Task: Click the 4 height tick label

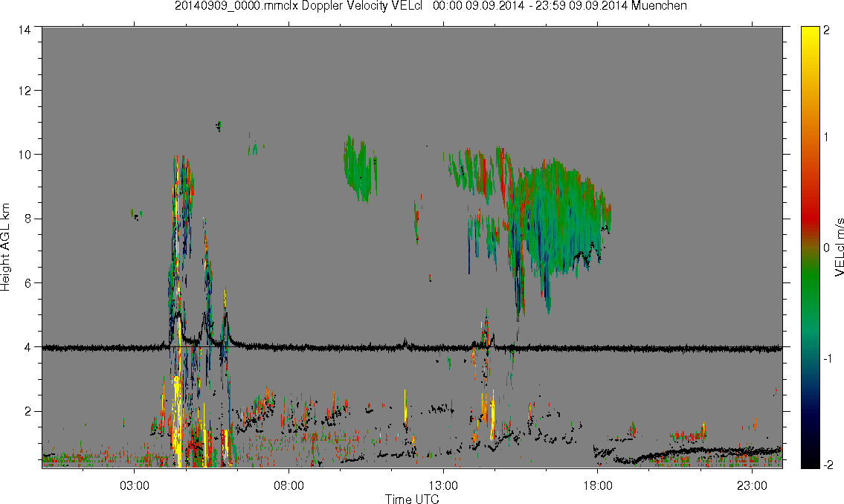Action: [27, 347]
